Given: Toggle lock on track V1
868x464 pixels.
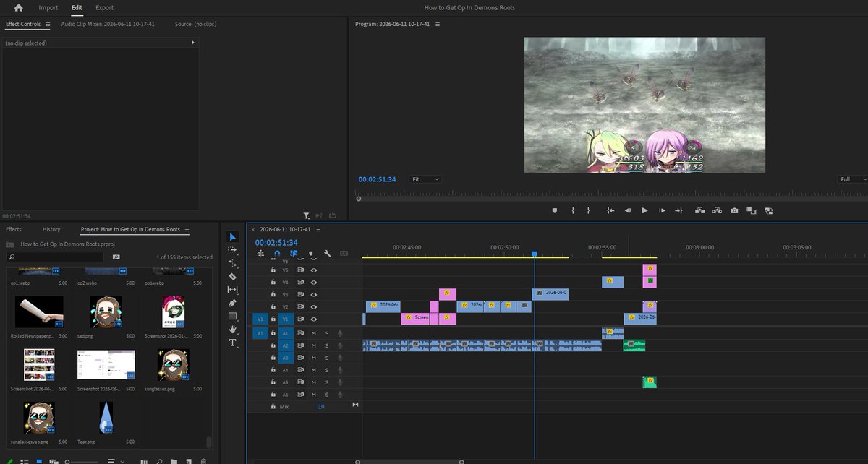Looking at the screenshot, I should 273,319.
